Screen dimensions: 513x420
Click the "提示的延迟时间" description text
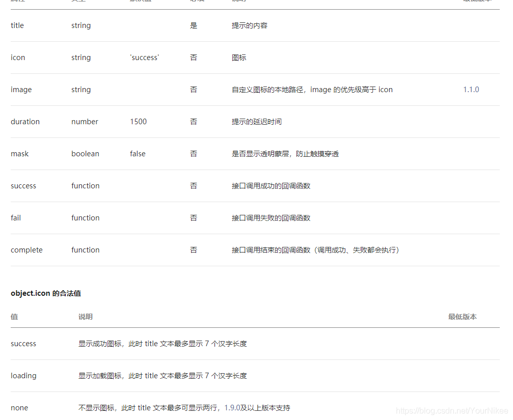tap(256, 122)
